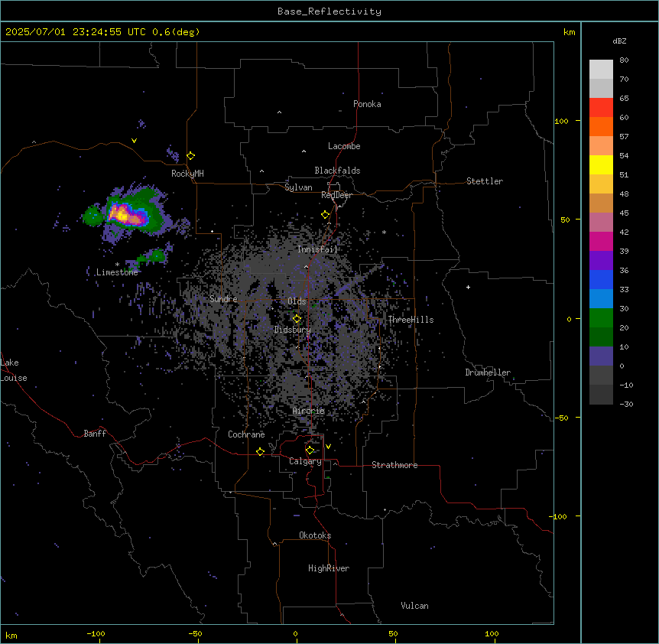659x644 pixels.
Task: Click the Airdrie label
Action: 309,411
